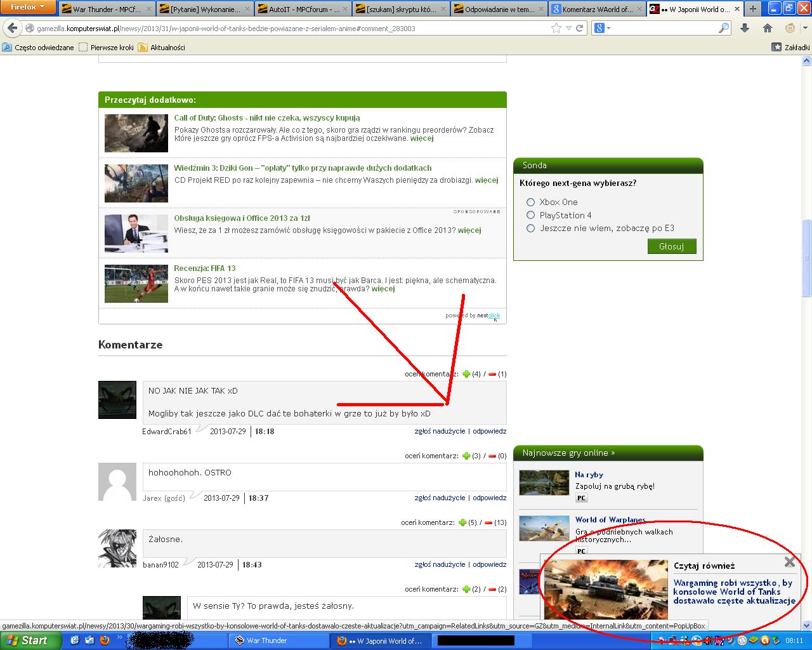The height and width of the screenshot is (650, 812).
Task: Open 'Call of Duty: Ghosts' article link
Action: [x=267, y=118]
